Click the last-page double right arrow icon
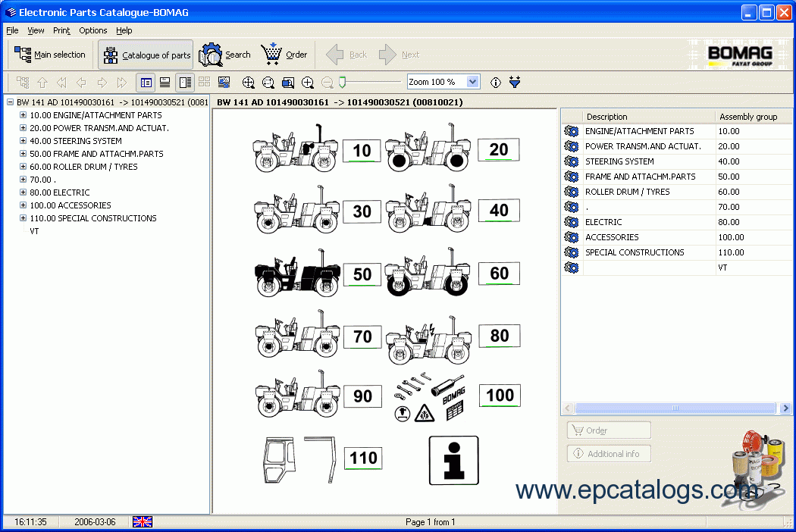796x532 pixels. coord(122,83)
